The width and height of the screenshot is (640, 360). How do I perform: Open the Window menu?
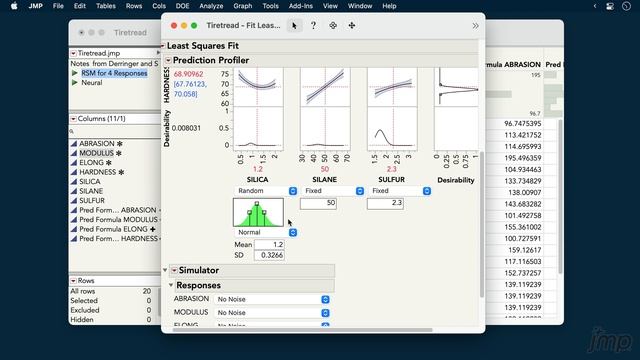[x=360, y=6]
